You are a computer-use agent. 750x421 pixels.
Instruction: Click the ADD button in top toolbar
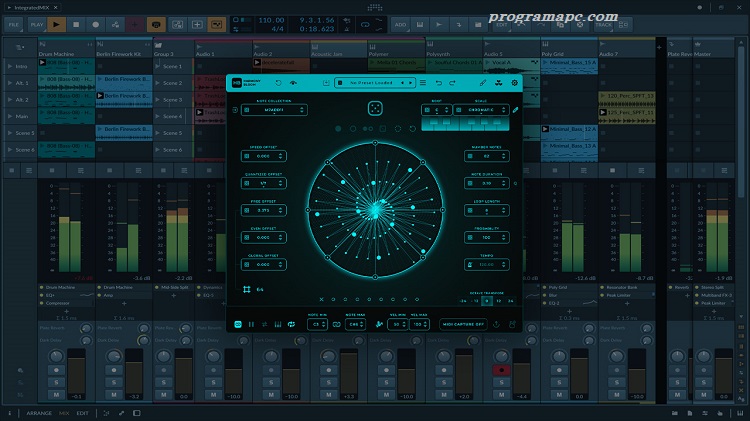coord(400,23)
